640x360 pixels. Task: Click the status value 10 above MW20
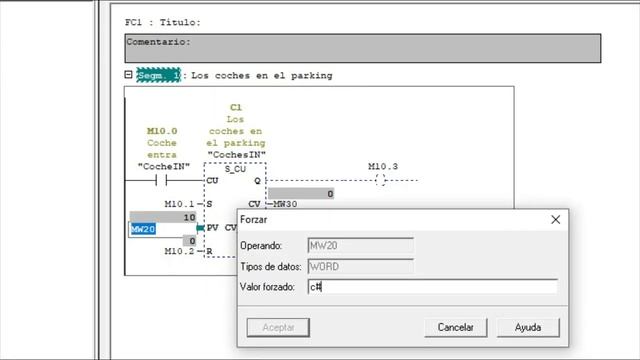click(x=163, y=217)
